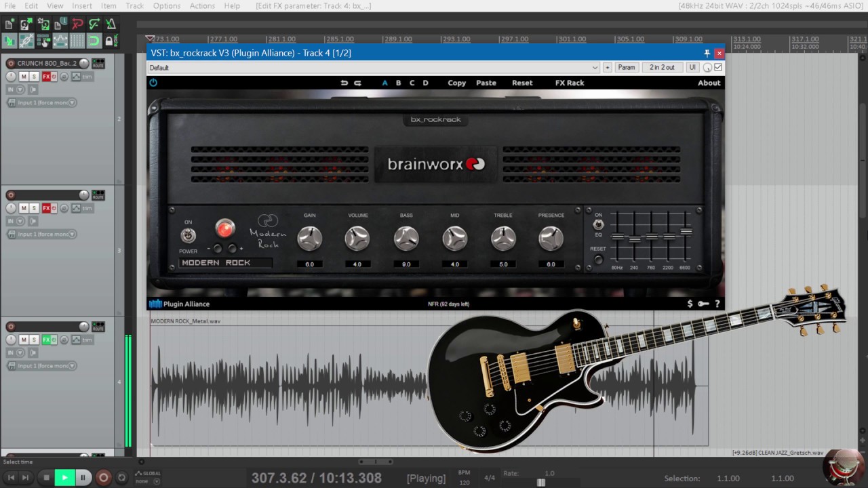Click preset plus button
This screenshot has height=488, width=868.
point(608,67)
